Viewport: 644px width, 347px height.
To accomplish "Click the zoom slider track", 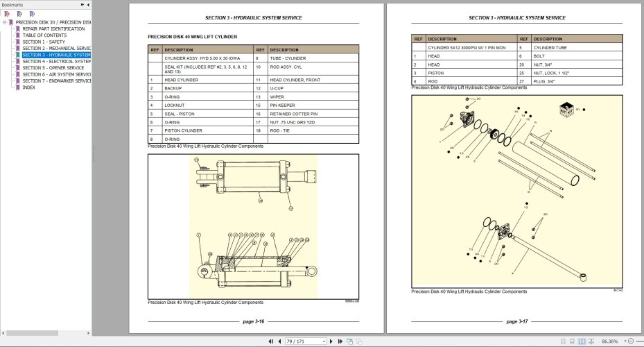I will click(x=639, y=341).
